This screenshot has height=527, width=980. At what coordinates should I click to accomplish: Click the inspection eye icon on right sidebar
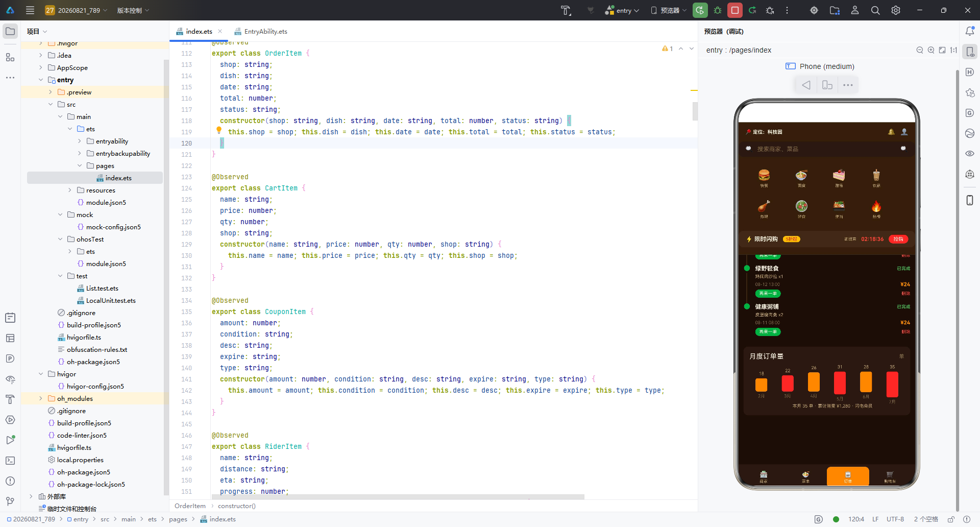970,154
